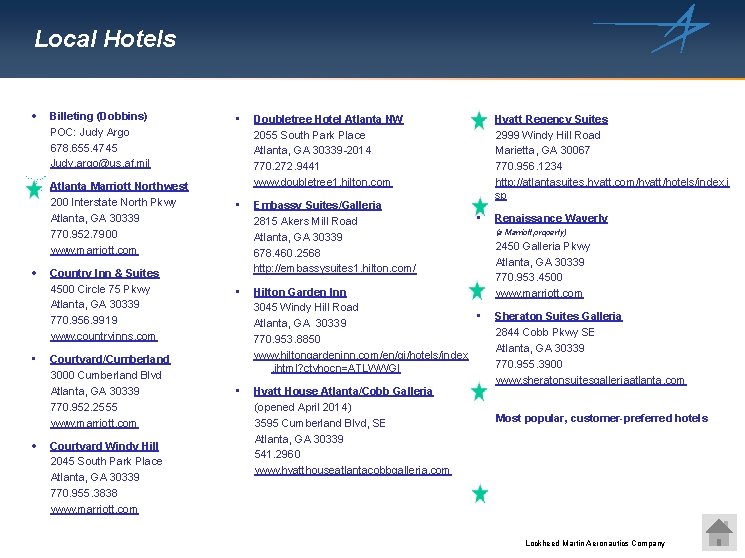Click the Billeting (Dobbins) heading
The height and width of the screenshot is (558, 745).
98,116
